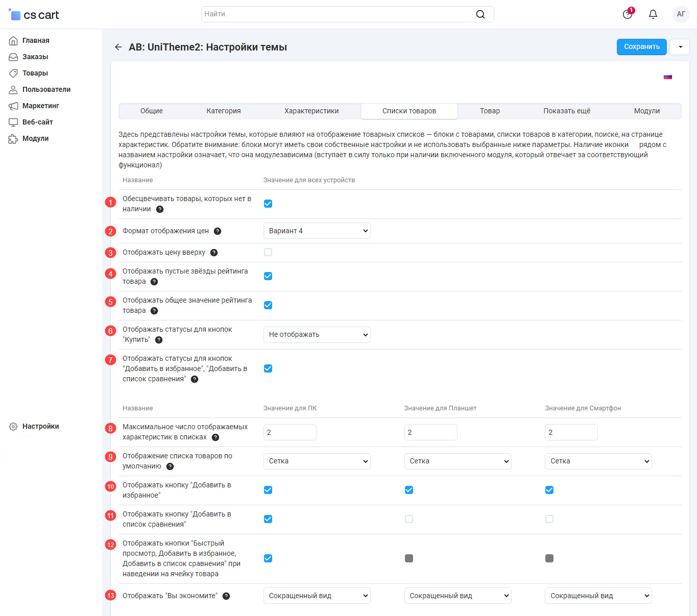
Task: Click the help icon with red badge
Action: pos(628,14)
